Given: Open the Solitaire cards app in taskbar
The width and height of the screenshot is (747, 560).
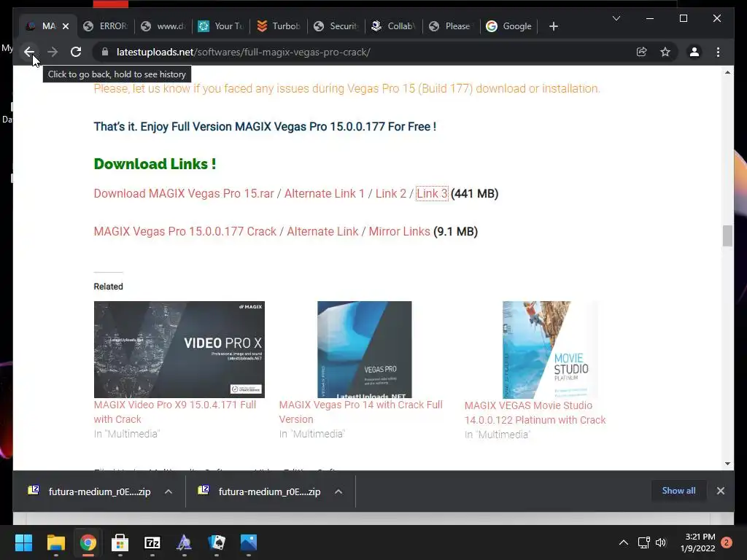Looking at the screenshot, I should pyautogui.click(x=217, y=542).
